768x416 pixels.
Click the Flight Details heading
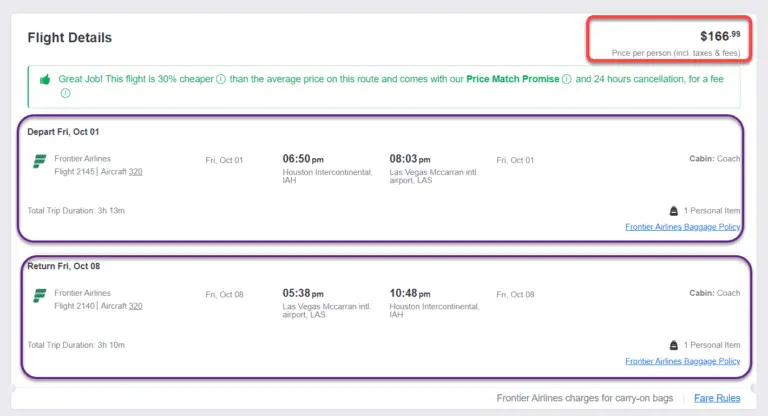point(70,38)
